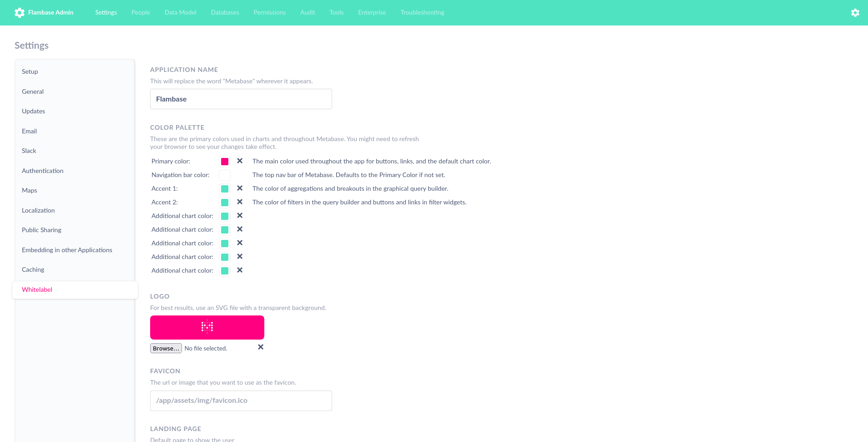The image size is (868, 442).
Task: Open the Slack settings page
Action: (x=29, y=151)
